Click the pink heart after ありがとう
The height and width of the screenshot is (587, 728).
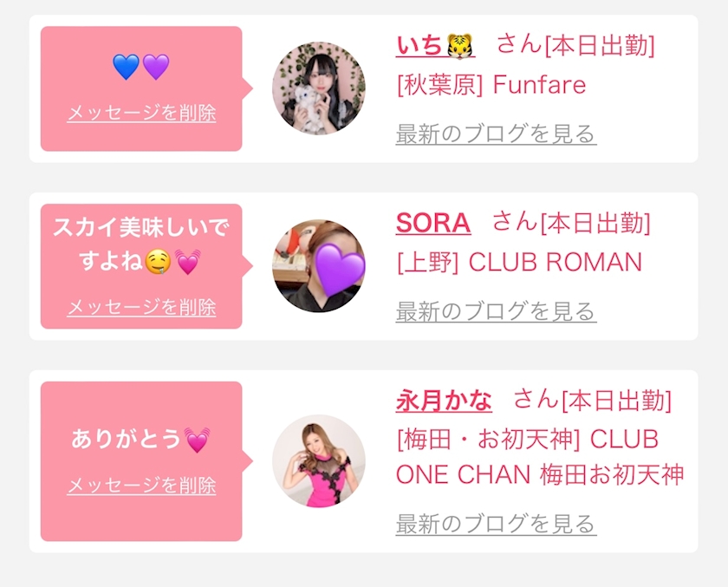(x=197, y=440)
